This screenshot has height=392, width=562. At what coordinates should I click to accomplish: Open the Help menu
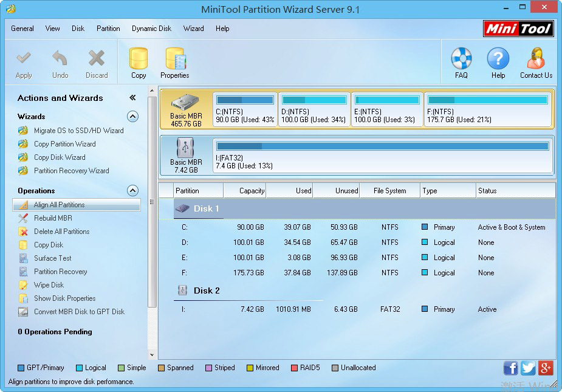pyautogui.click(x=222, y=29)
